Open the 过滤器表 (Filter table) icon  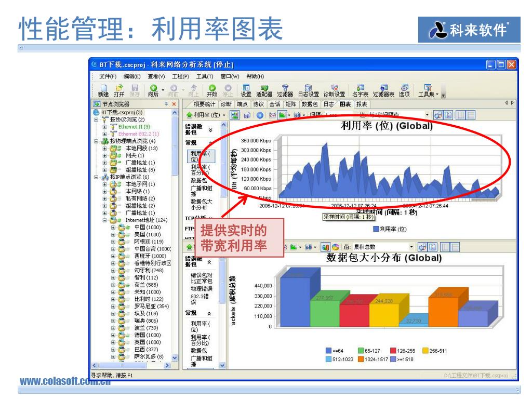click(384, 91)
